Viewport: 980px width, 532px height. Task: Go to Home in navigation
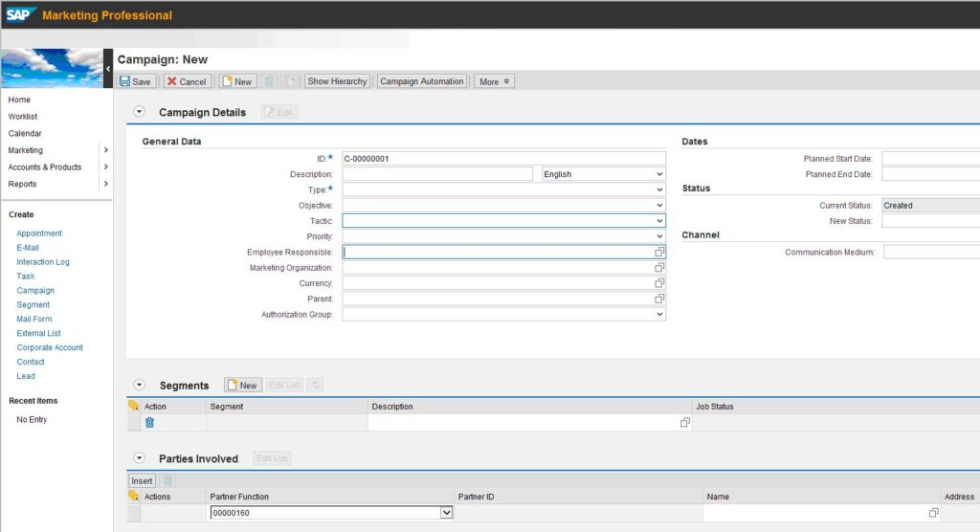[x=19, y=100]
